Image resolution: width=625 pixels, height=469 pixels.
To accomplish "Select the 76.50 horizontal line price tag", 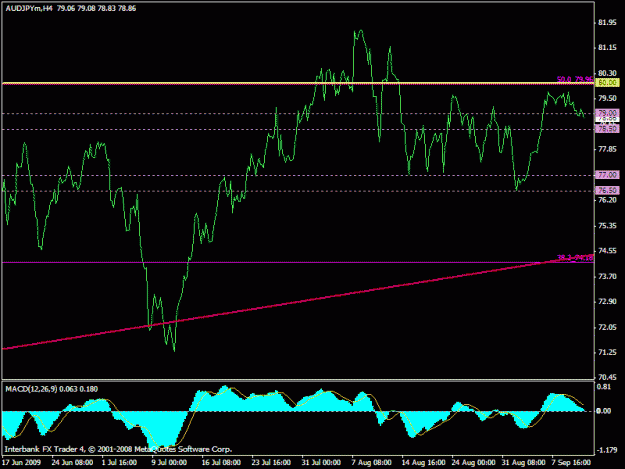I will [607, 190].
